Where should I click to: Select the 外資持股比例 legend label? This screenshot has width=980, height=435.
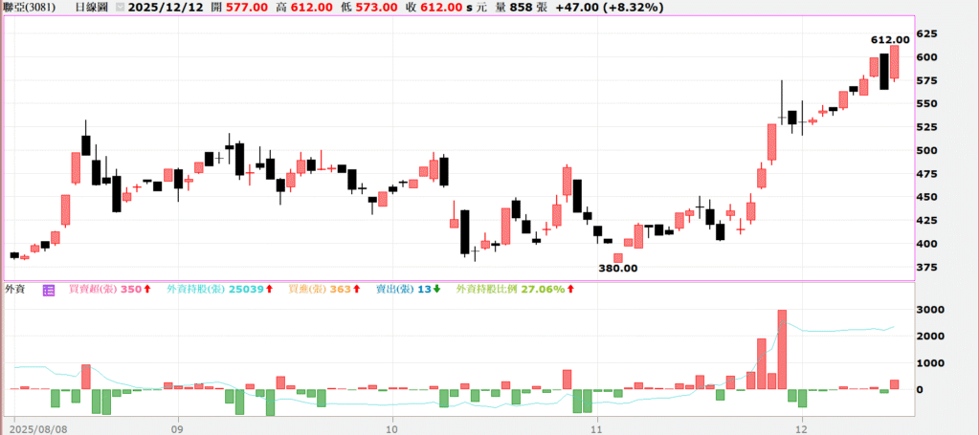[485, 288]
